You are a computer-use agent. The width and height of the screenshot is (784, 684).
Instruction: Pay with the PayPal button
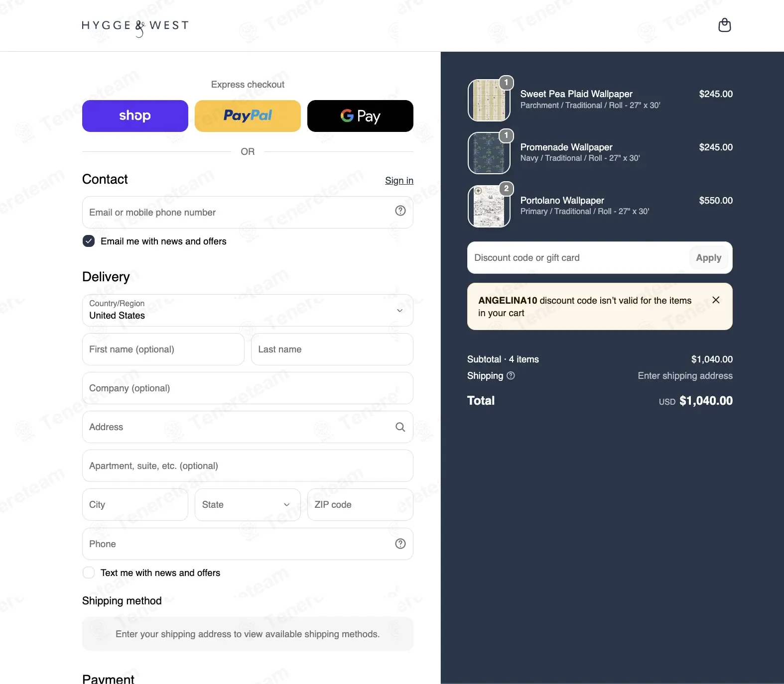tap(248, 116)
